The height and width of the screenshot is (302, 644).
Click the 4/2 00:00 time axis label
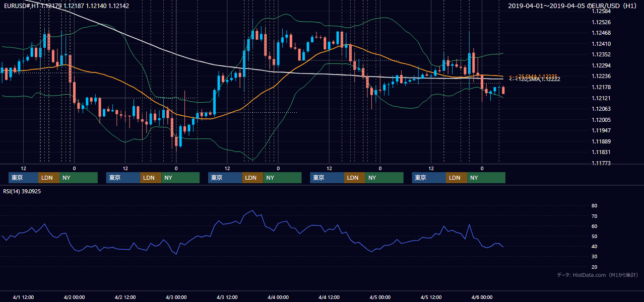coord(74,297)
